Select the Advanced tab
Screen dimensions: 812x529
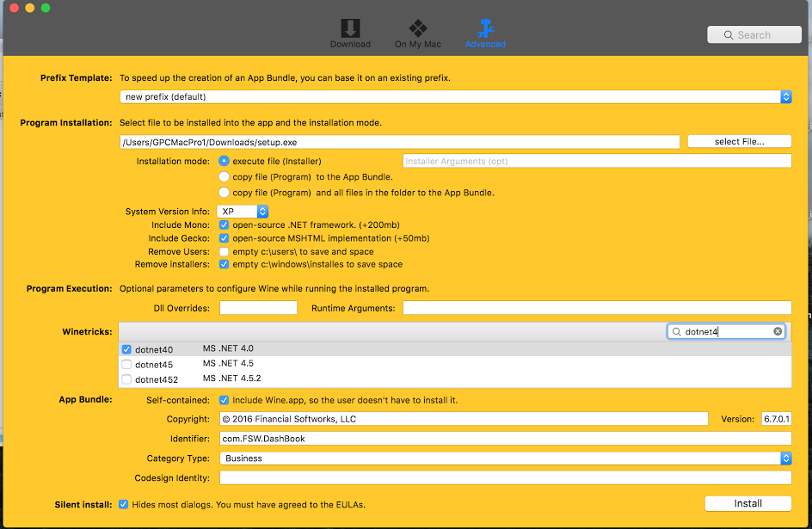point(485,34)
